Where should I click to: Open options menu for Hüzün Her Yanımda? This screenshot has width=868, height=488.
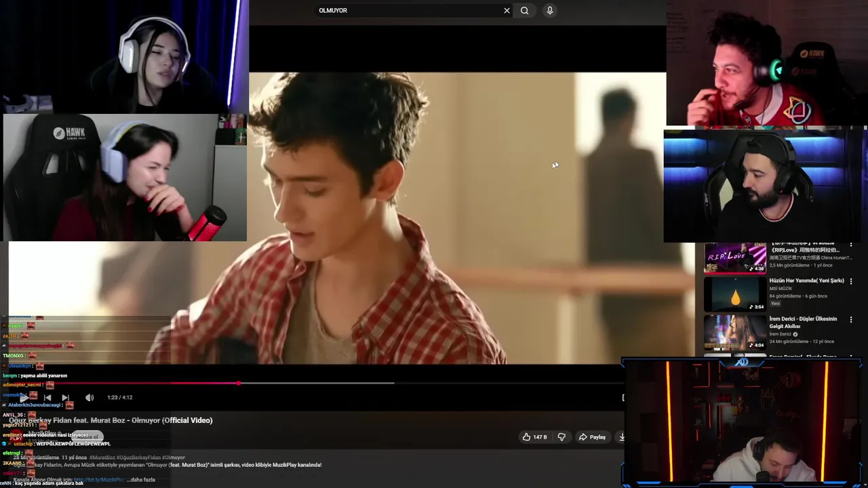click(851, 281)
